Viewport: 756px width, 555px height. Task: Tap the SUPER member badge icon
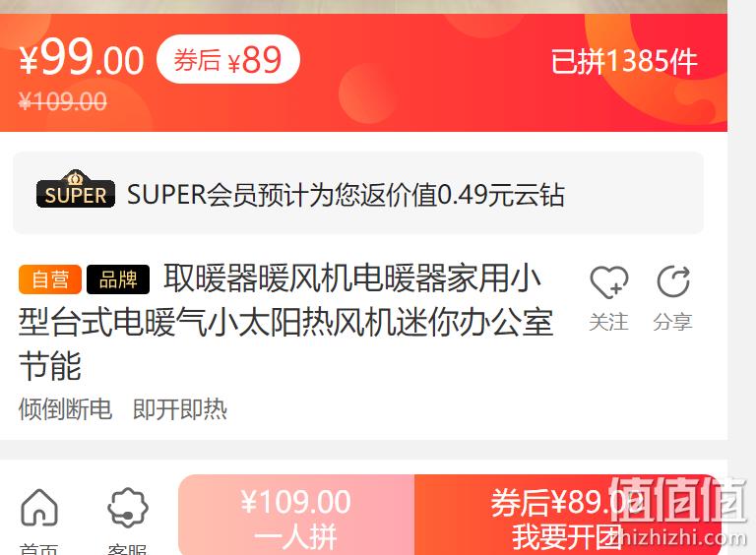[76, 189]
